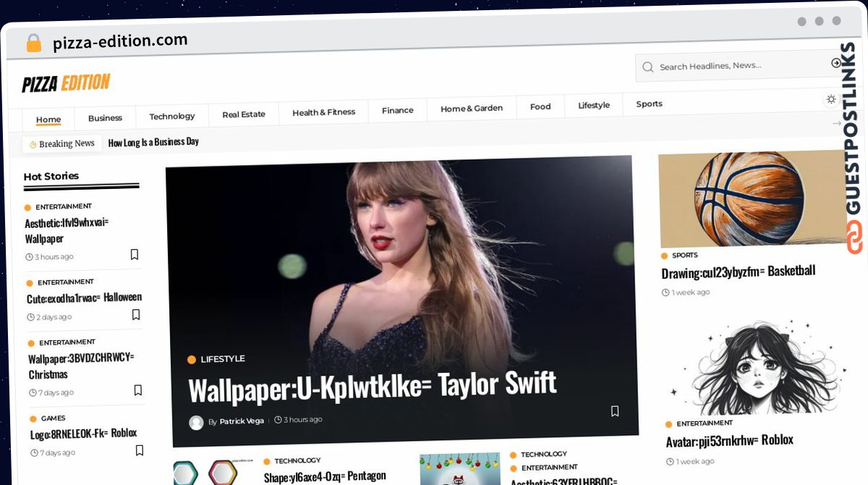Click the pizza-edition.com address bar URL
The height and width of the screenshot is (485, 868).
click(x=120, y=41)
